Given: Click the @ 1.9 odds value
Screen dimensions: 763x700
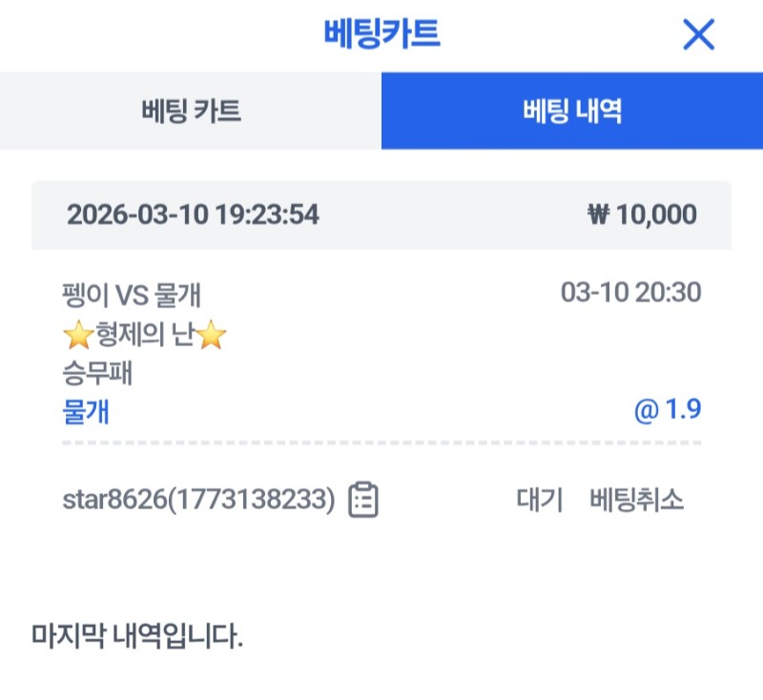Looking at the screenshot, I should (668, 410).
